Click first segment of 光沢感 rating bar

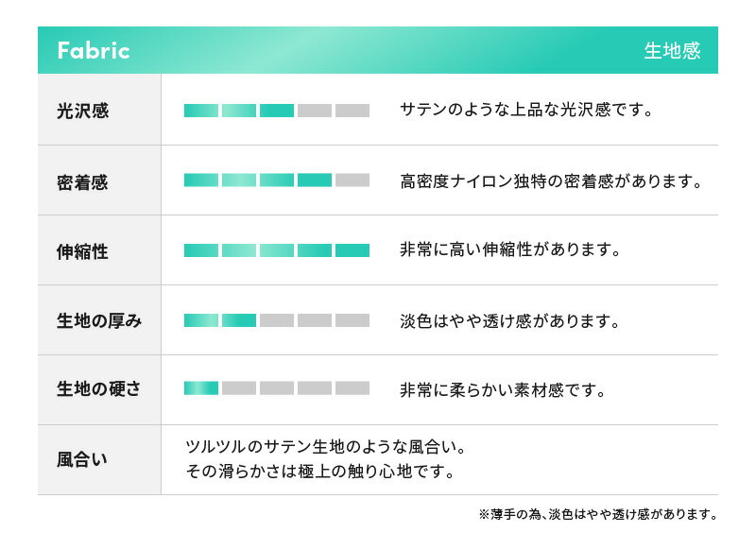tap(200, 111)
